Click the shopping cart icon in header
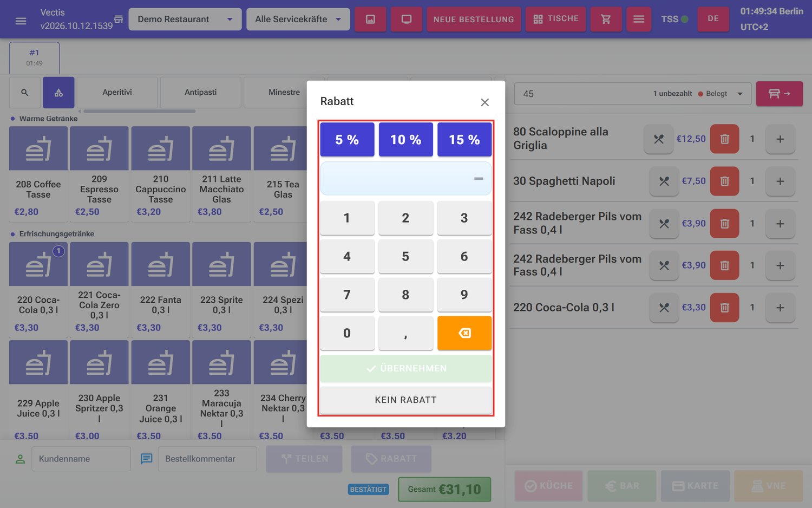The width and height of the screenshot is (812, 508). pyautogui.click(x=606, y=19)
